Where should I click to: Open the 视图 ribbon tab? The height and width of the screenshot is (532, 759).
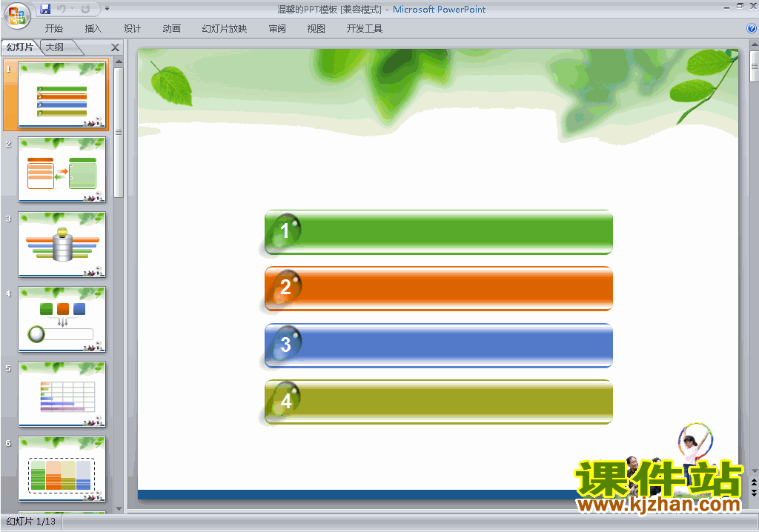click(316, 29)
